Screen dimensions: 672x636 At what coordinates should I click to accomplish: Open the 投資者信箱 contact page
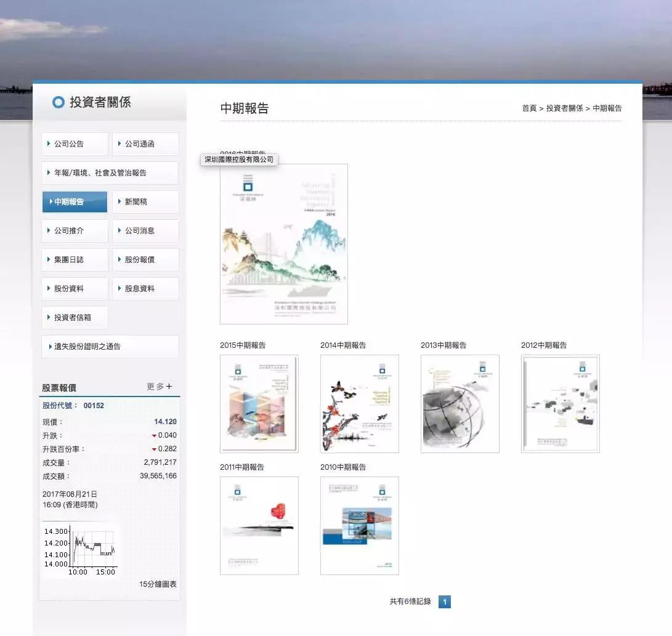75,318
